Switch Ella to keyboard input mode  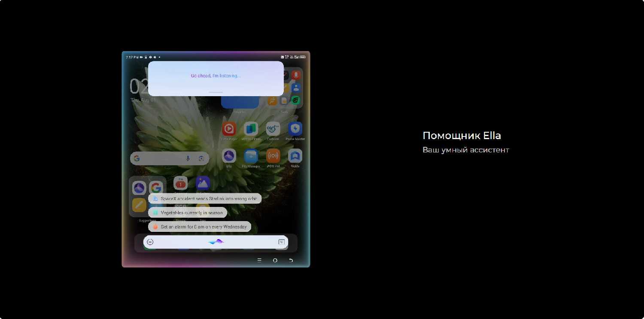(281, 242)
